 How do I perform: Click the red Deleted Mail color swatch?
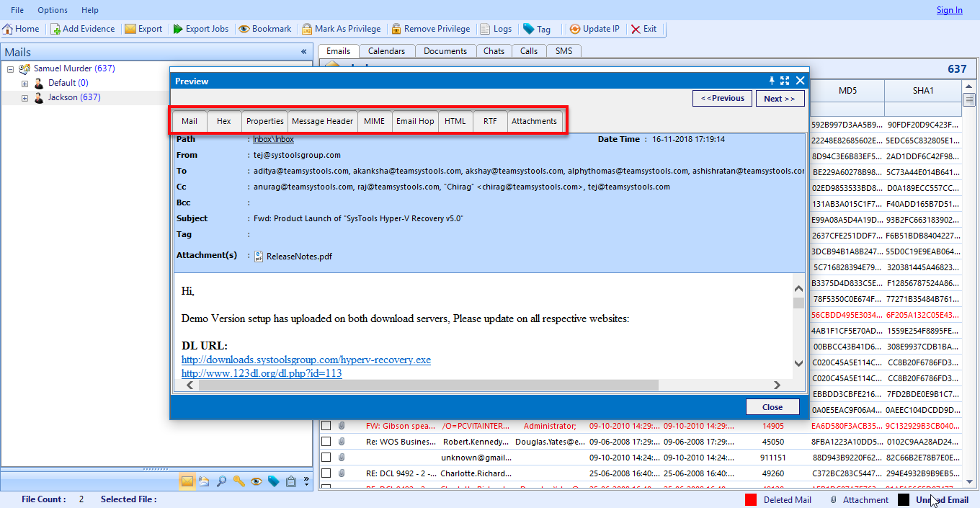click(x=751, y=499)
